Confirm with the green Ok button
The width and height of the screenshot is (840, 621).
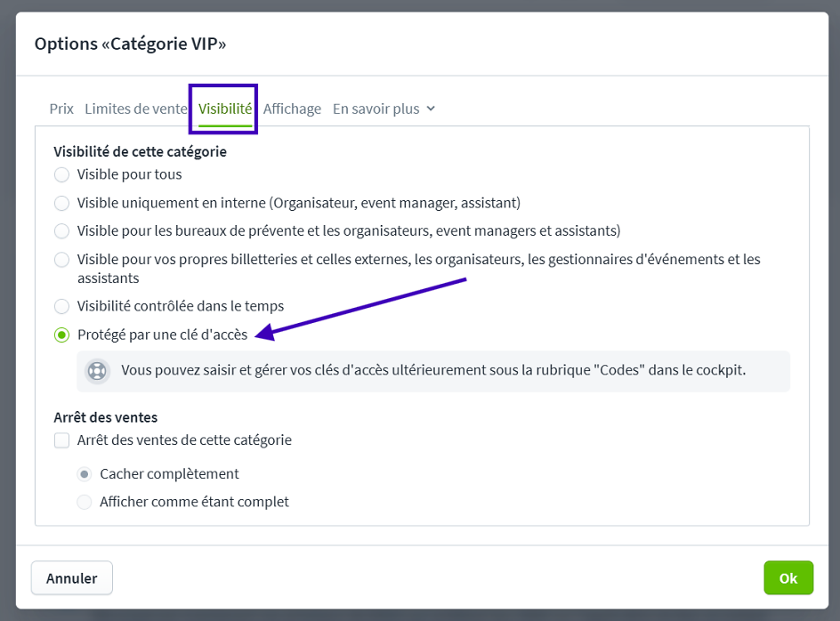tap(787, 578)
